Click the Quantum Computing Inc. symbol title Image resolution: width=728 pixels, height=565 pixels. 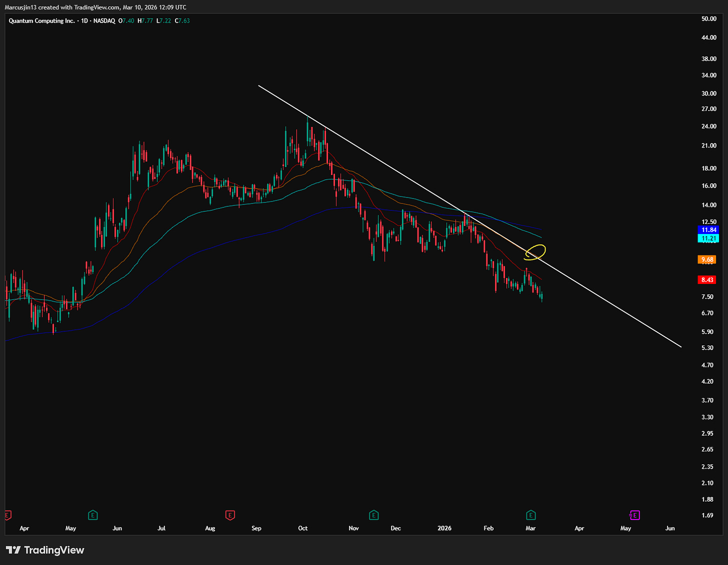coord(41,21)
